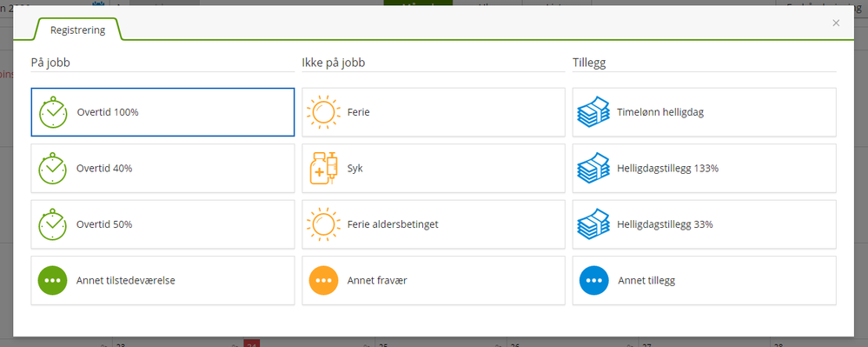The image size is (868, 347).
Task: Click the stopwatch icon beside Overtid 50%
Action: click(x=53, y=224)
